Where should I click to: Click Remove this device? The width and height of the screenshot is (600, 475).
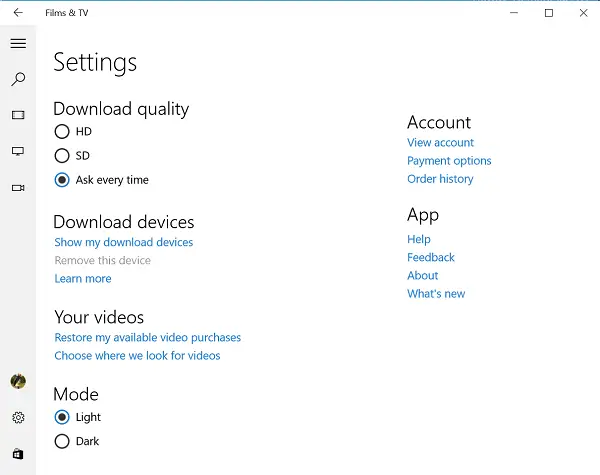(x=103, y=261)
